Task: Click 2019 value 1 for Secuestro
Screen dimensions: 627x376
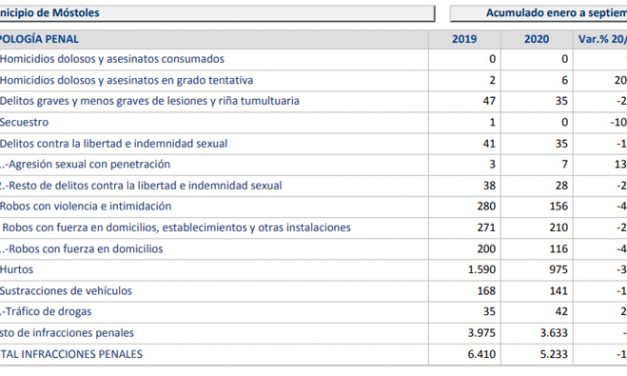Action: click(x=492, y=122)
